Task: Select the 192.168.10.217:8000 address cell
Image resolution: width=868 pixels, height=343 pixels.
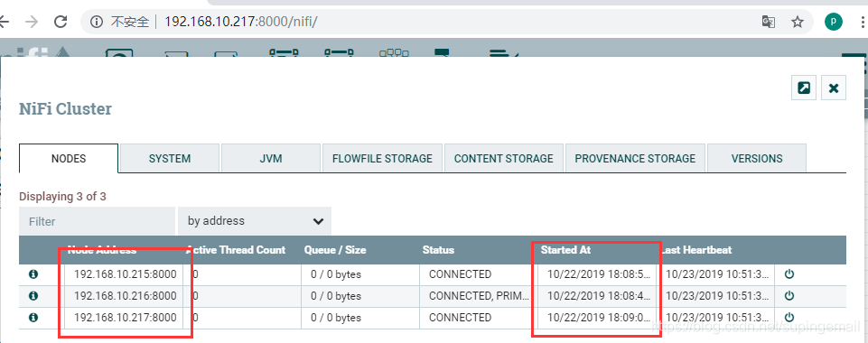Action: pos(124,318)
